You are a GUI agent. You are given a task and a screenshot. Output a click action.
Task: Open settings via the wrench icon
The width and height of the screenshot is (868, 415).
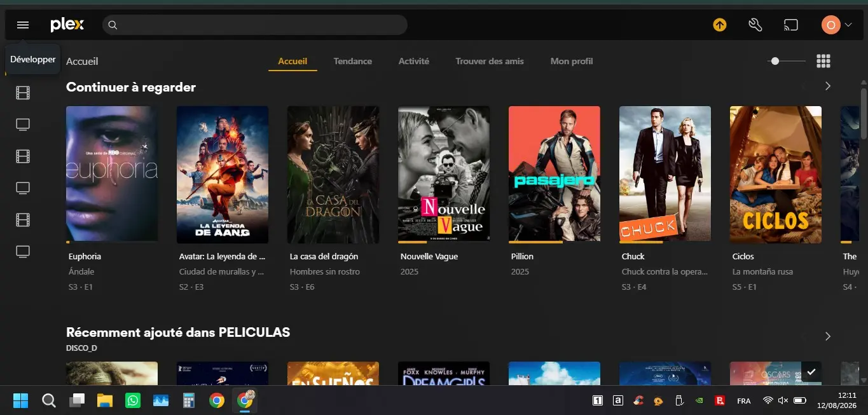click(755, 25)
